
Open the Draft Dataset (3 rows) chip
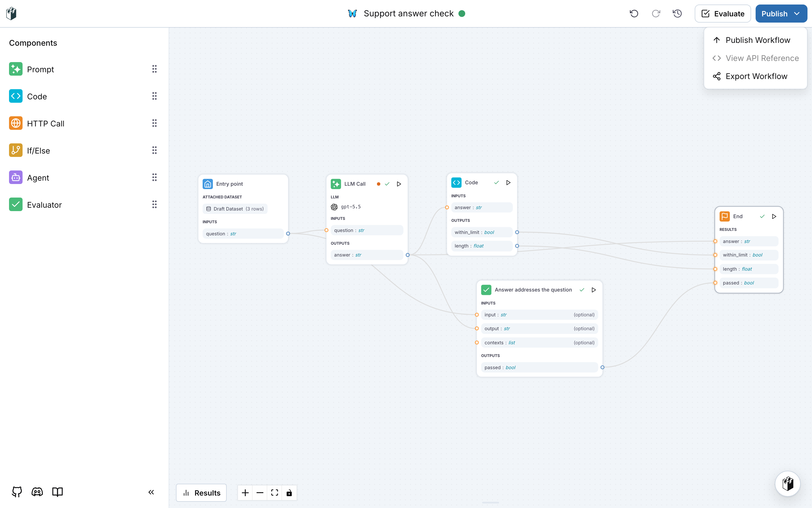pos(235,209)
